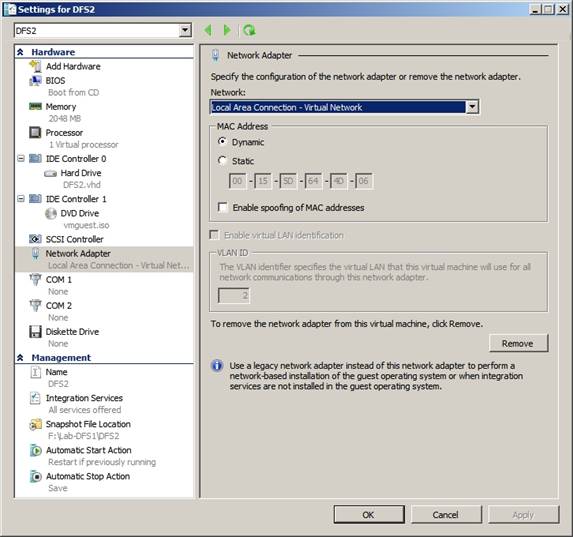
Task: Toggle Enable virtual LAN identification checkbox
Action: (214, 235)
